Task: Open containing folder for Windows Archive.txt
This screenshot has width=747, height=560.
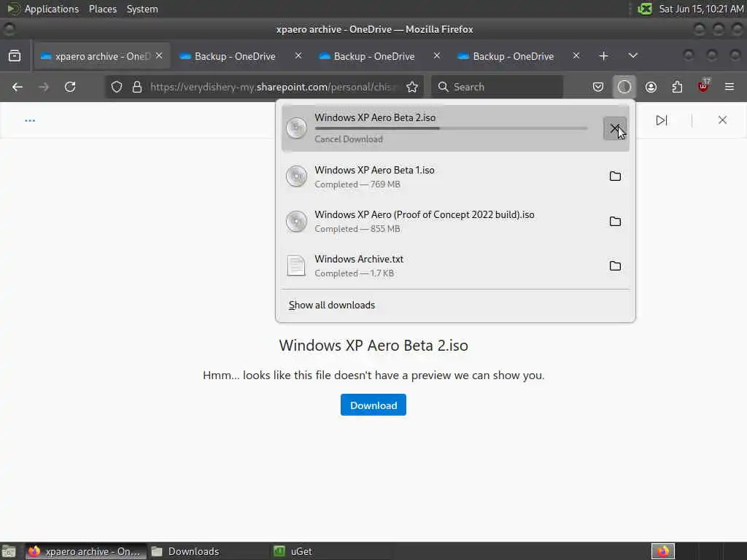Action: [615, 265]
